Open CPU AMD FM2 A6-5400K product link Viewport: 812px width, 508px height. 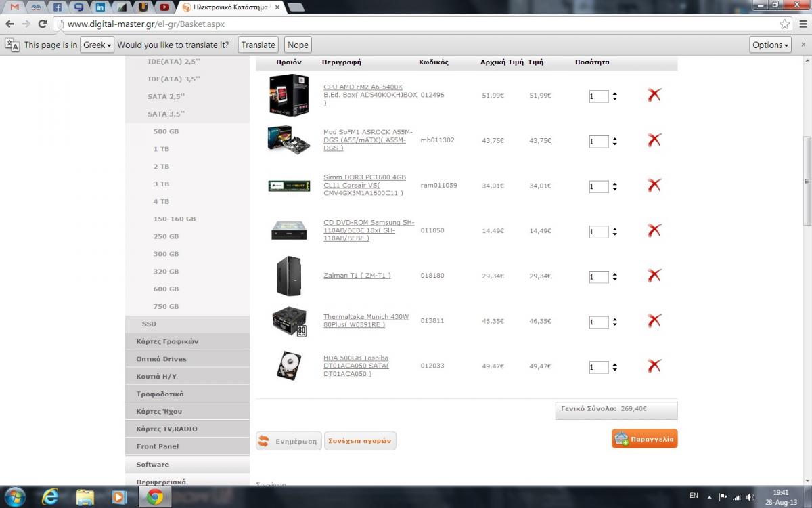(370, 95)
